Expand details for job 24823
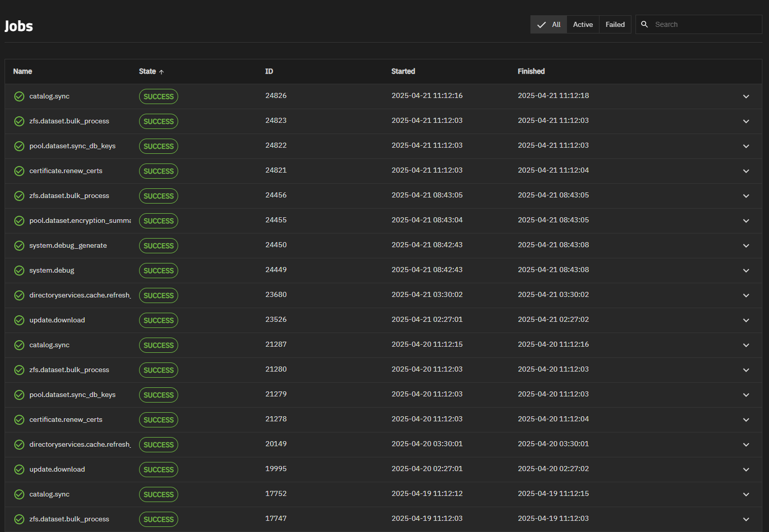Viewport: 769px width, 532px height. coord(746,121)
